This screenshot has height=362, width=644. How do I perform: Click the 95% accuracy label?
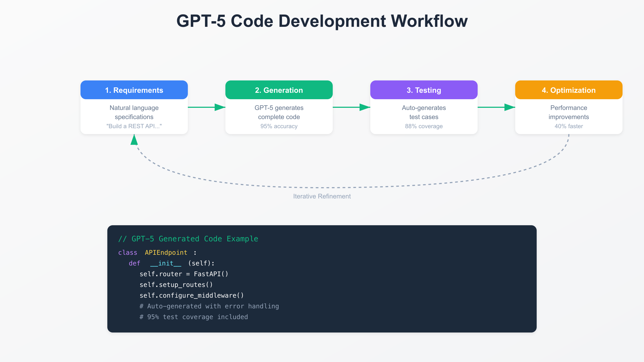279,126
